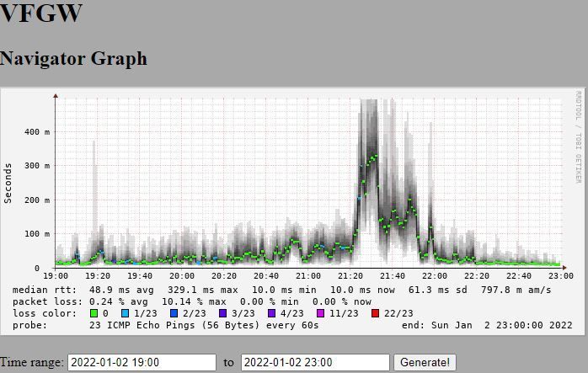588x373 pixels.
Task: Click the Generate! button
Action: [425, 363]
